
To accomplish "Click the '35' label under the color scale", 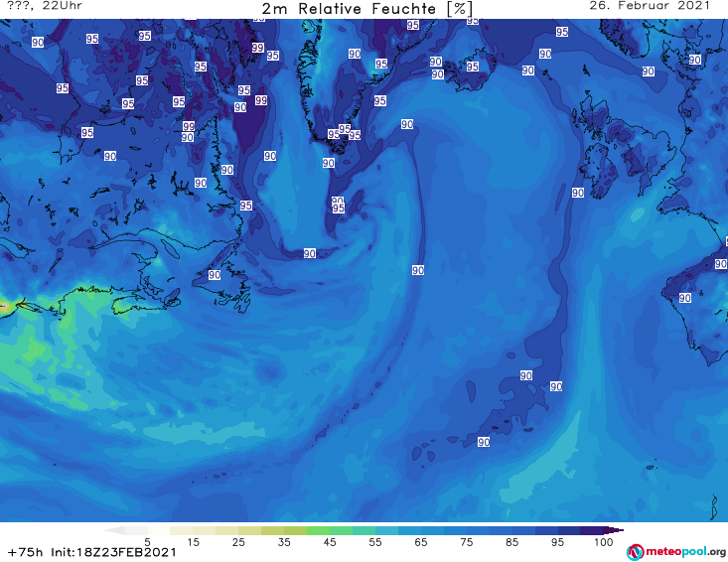I will [x=284, y=542].
